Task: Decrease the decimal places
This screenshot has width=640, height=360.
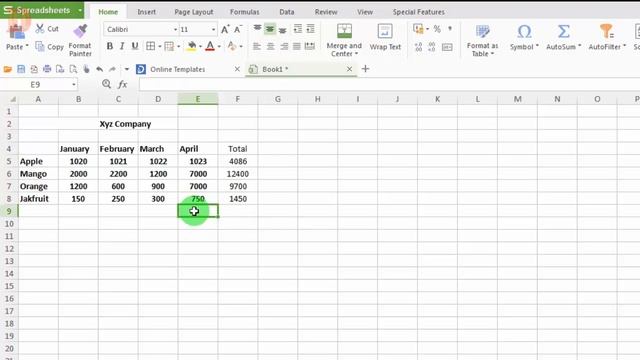Action: coord(432,47)
